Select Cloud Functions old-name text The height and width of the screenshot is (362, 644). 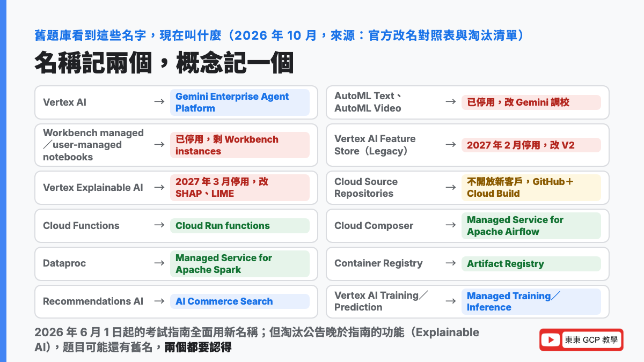click(x=81, y=226)
